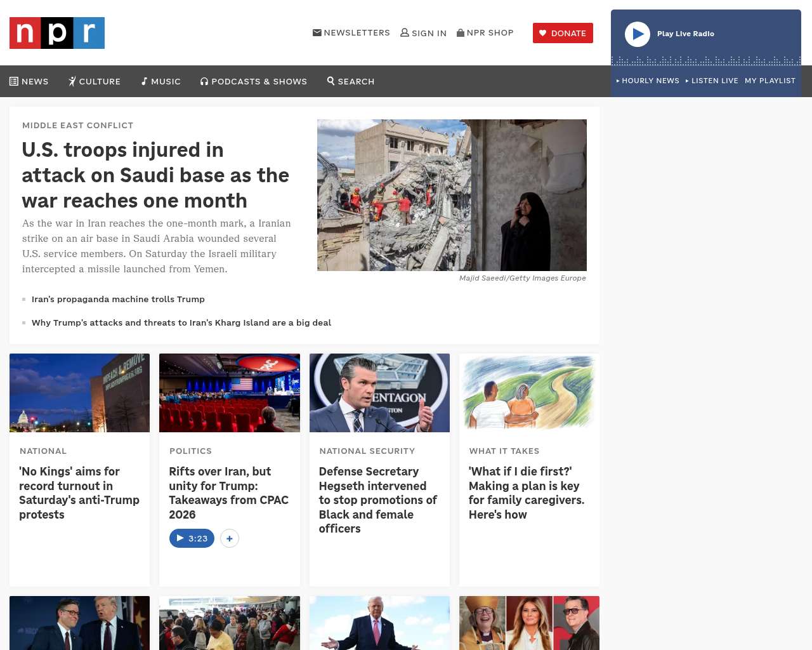Open Newsletters via the envelope icon
This screenshot has width=812, height=650.
(317, 33)
